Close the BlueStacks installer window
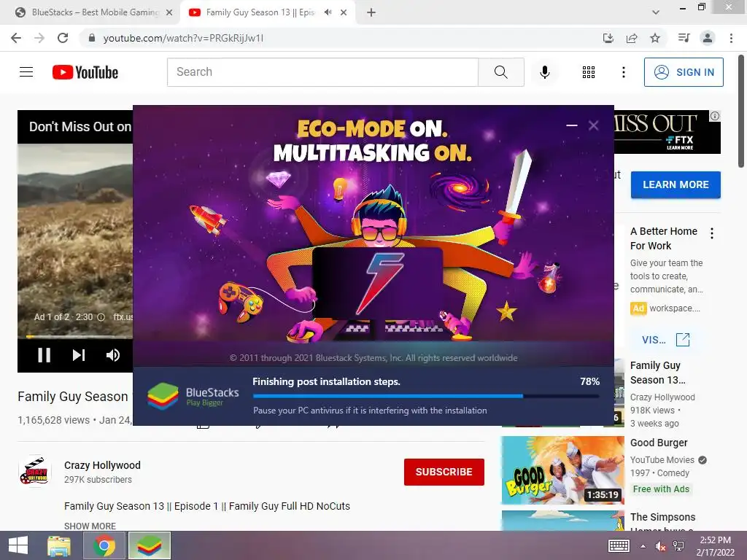The image size is (747, 560). pyautogui.click(x=593, y=125)
